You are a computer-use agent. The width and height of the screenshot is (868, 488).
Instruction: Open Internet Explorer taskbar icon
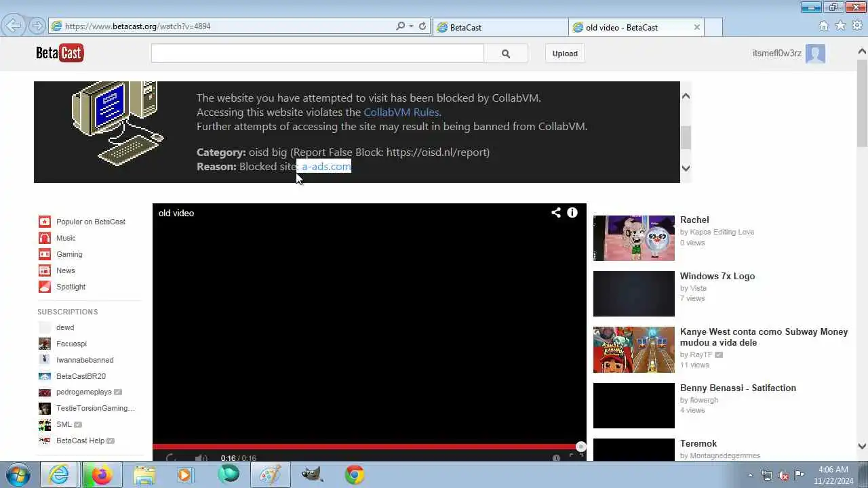[x=59, y=474]
